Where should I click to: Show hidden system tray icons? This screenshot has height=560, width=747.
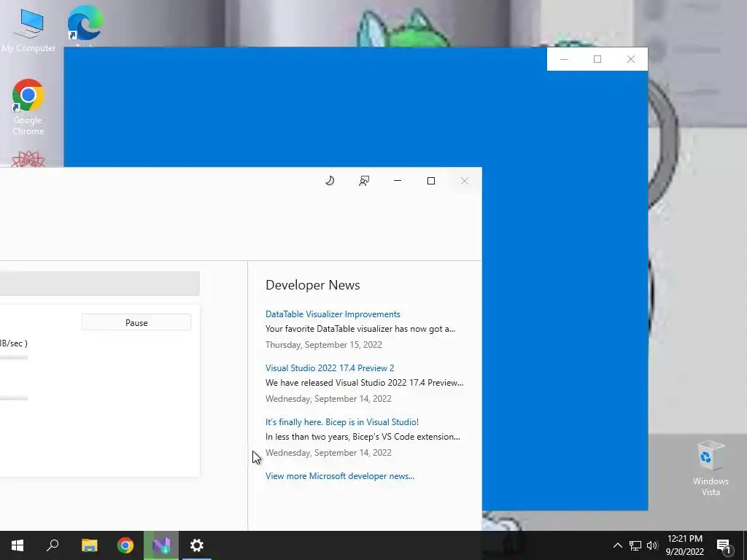pos(617,545)
